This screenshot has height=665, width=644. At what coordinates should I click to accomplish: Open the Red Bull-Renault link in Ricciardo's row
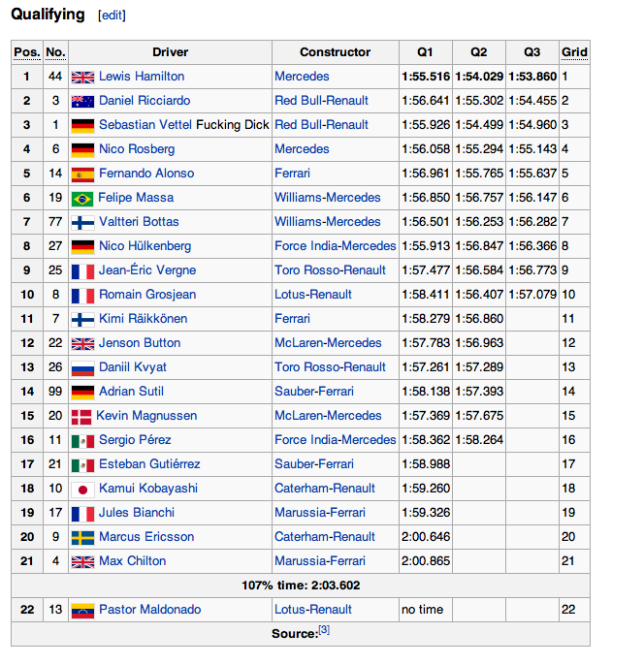tap(321, 101)
